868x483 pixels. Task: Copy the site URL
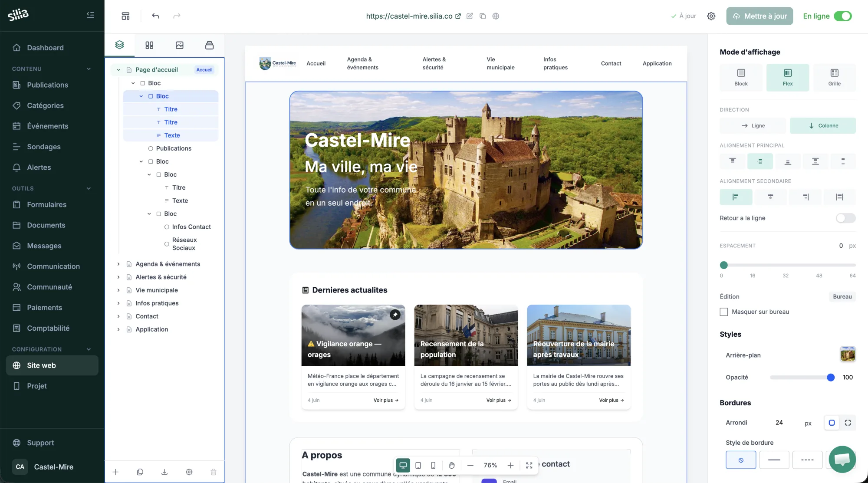tap(483, 16)
